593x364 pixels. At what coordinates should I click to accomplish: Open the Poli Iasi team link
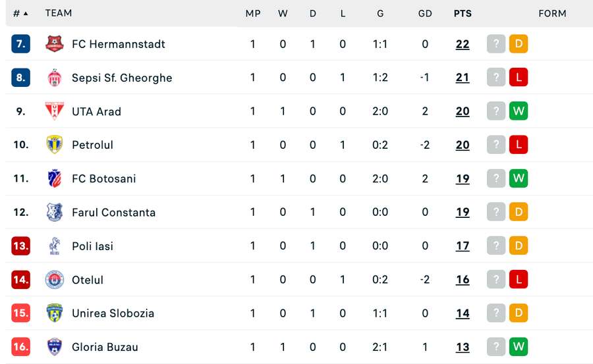[x=92, y=246]
